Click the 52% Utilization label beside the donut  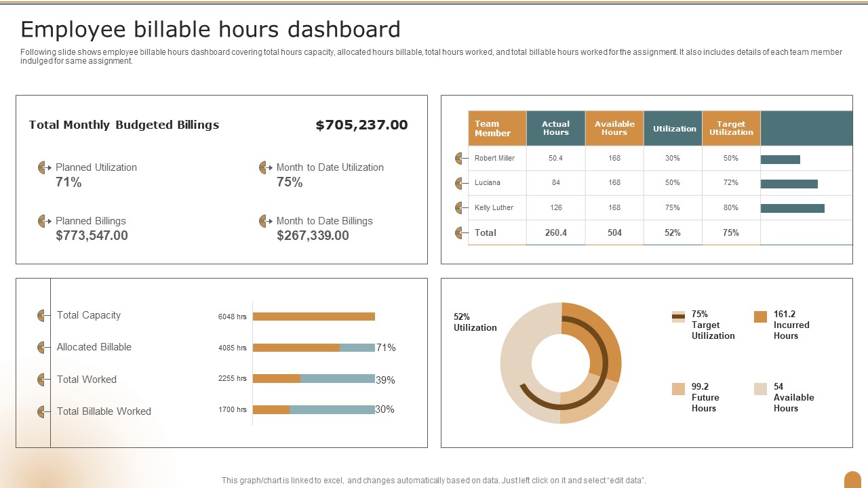coord(475,323)
